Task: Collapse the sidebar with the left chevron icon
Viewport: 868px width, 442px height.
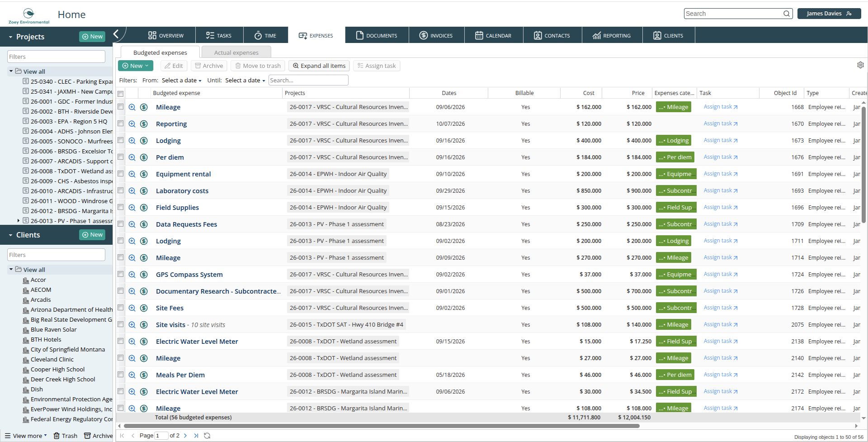Action: click(x=116, y=34)
